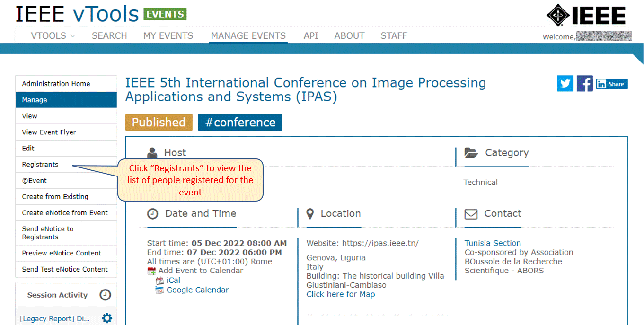Click the IEEE vTools title
The height and width of the screenshot is (325, 644).
click(78, 14)
